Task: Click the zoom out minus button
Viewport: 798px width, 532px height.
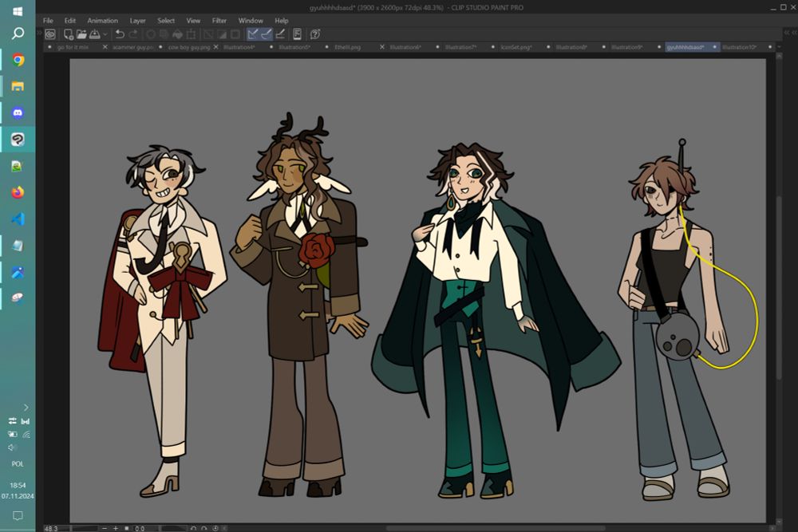Action: pos(105,528)
